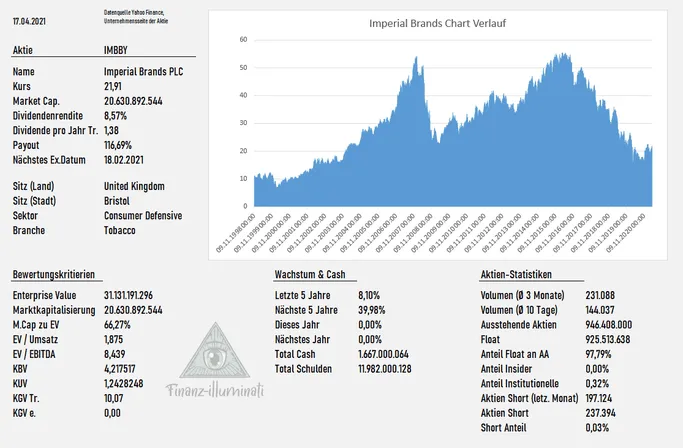Select the Total Cash value '1.667.000.064'
This screenshot has height=448, width=683.
pyautogui.click(x=383, y=354)
